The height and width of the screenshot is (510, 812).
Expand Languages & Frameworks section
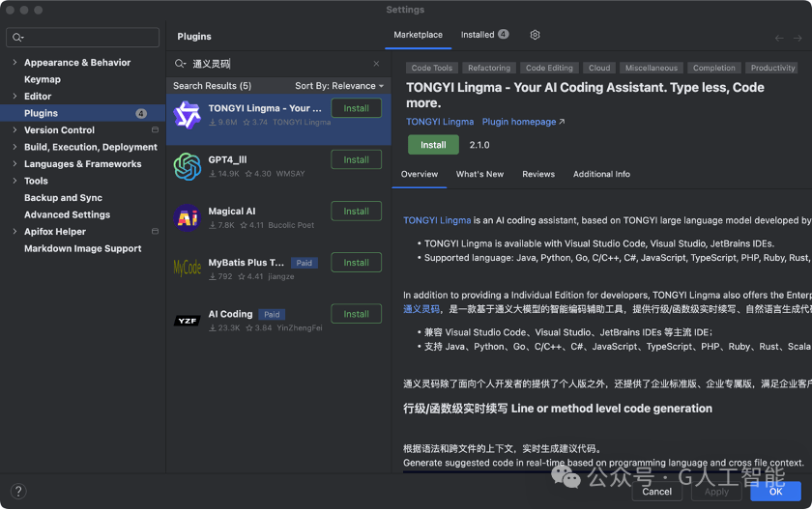[14, 163]
